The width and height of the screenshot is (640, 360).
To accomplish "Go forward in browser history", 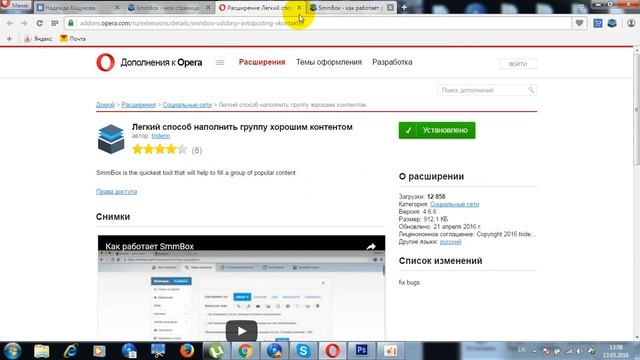I will click(24, 23).
